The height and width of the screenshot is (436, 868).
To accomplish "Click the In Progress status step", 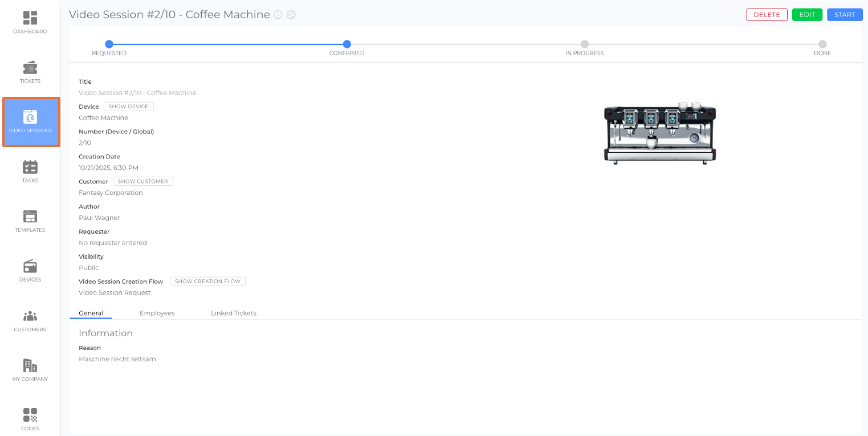I will tap(584, 44).
